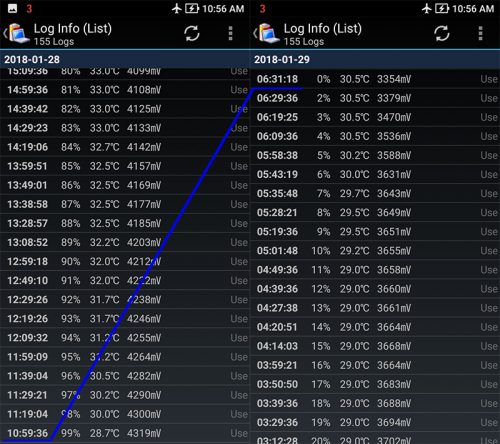This screenshot has height=444, width=500.
Task: Tap image notification icon in left status bar
Action: (x=12, y=8)
